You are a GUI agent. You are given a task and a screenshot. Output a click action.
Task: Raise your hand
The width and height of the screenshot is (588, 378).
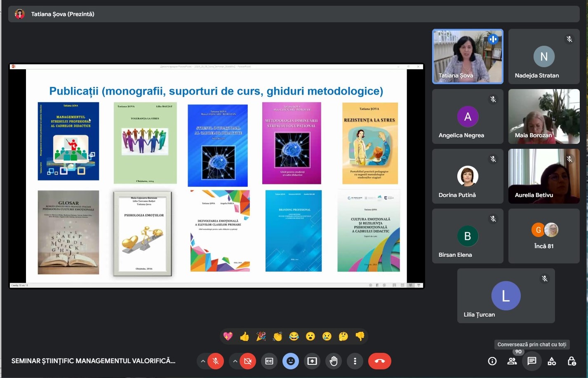pos(334,361)
